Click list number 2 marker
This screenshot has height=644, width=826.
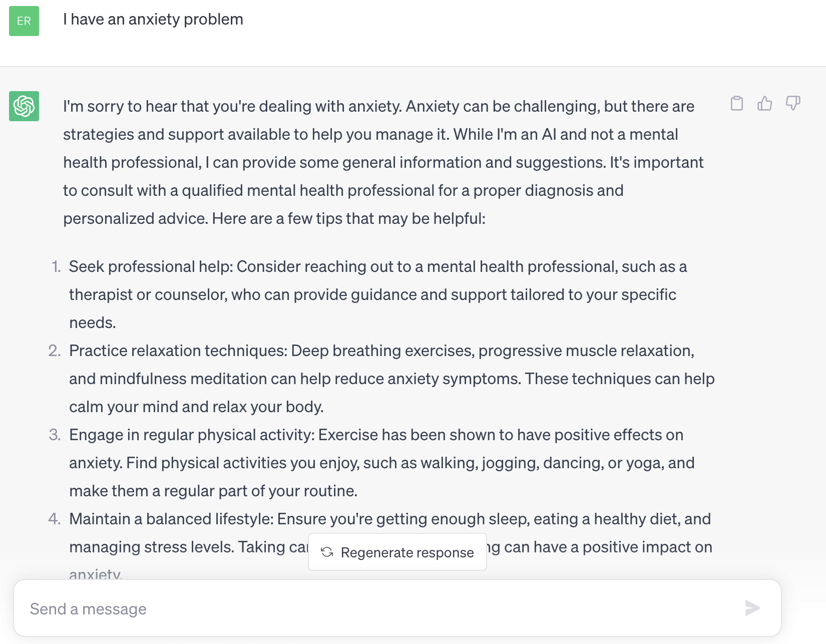[x=55, y=351]
